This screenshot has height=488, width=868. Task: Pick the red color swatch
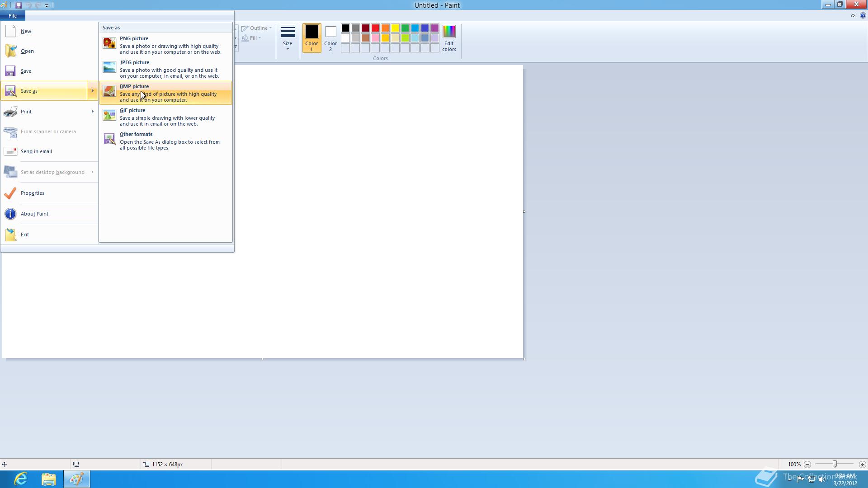click(x=375, y=28)
